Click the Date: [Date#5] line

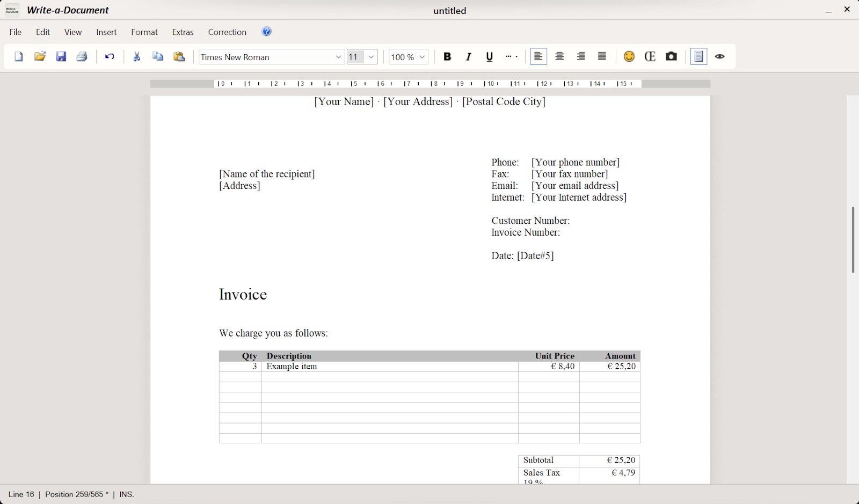(522, 255)
